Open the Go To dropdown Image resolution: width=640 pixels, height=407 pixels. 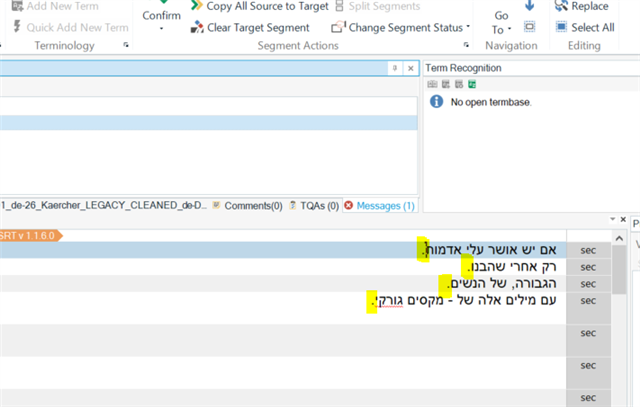(501, 22)
